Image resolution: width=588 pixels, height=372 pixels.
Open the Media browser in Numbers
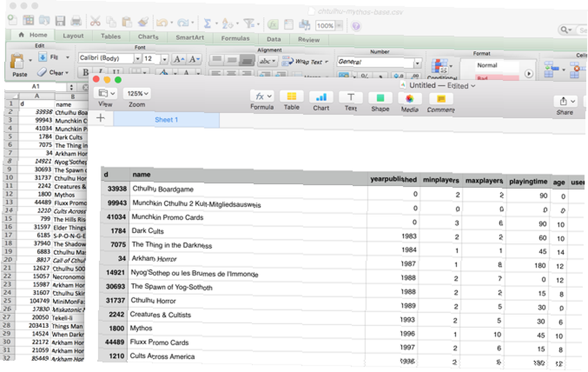409,99
